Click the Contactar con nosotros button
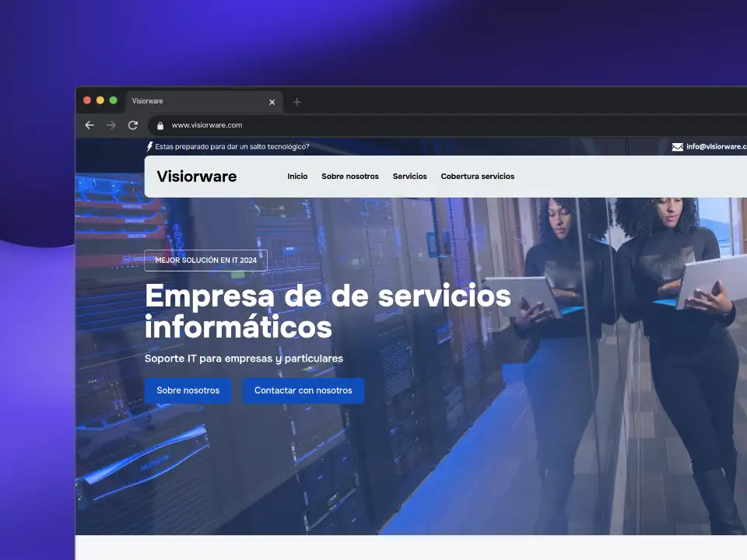The width and height of the screenshot is (747, 560). (303, 390)
